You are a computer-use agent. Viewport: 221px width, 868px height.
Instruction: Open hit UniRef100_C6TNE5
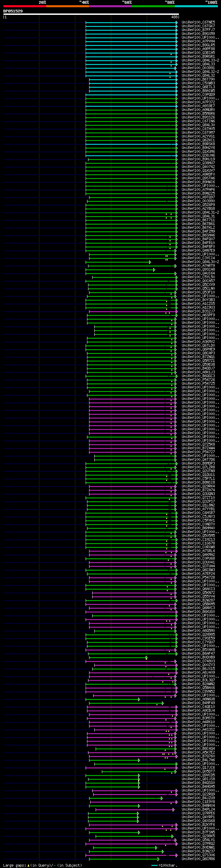coord(198,22)
